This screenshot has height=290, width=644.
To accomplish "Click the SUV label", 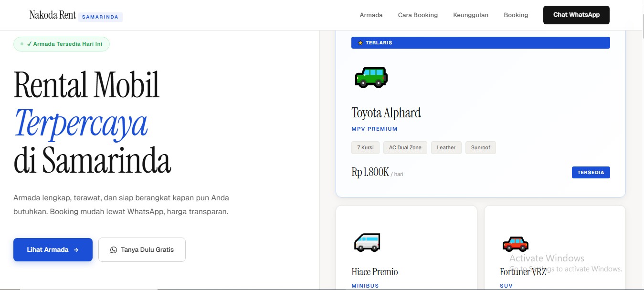I will [x=506, y=286].
